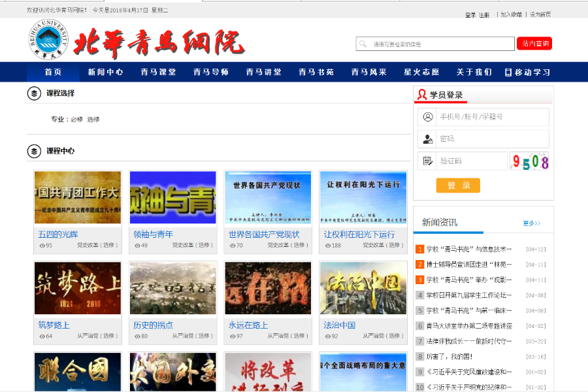Click the 世界各国共产党现状 title link

pos(264,235)
